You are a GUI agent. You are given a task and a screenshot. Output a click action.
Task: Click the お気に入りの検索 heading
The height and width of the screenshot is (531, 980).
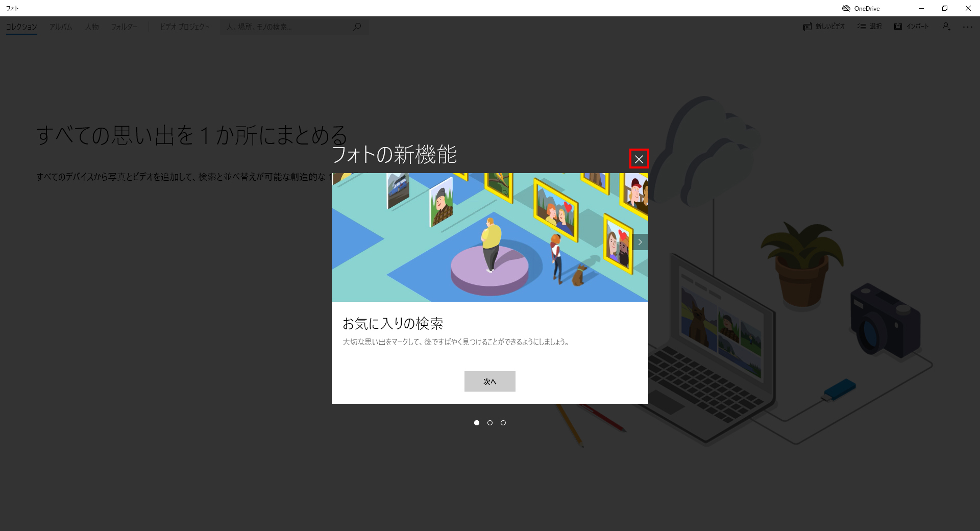pyautogui.click(x=393, y=324)
